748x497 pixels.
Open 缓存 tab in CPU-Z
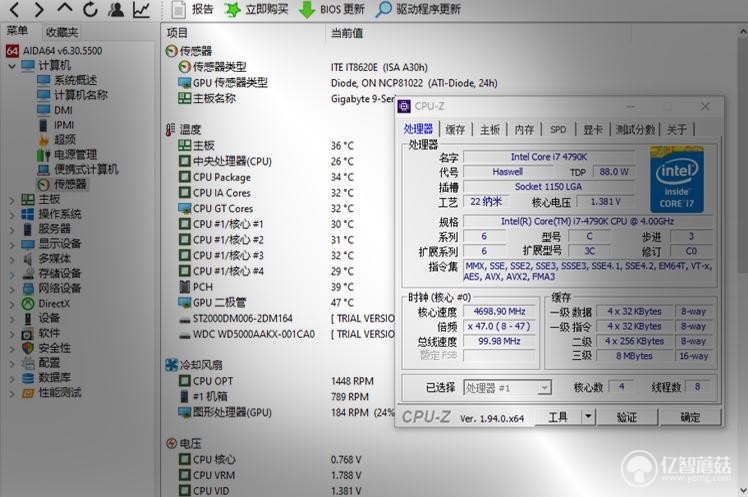click(455, 129)
